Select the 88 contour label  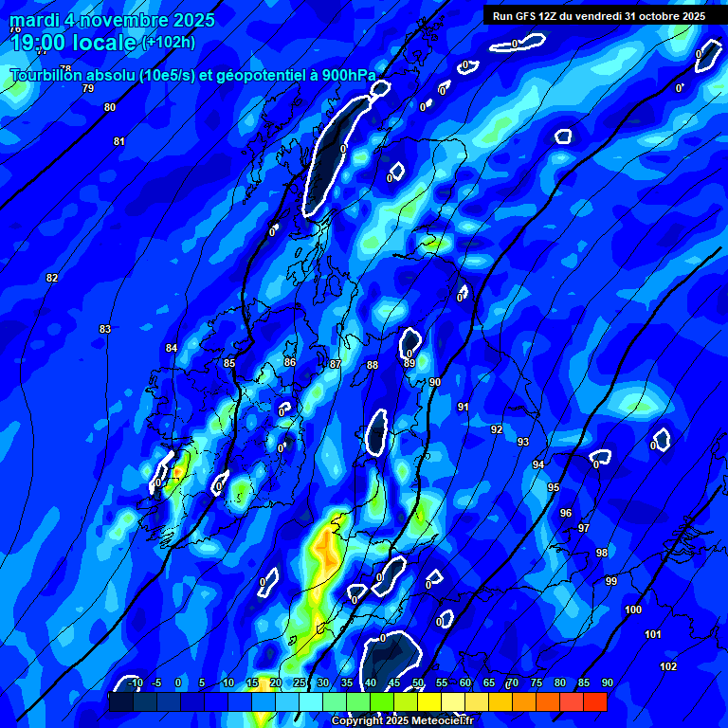(373, 365)
